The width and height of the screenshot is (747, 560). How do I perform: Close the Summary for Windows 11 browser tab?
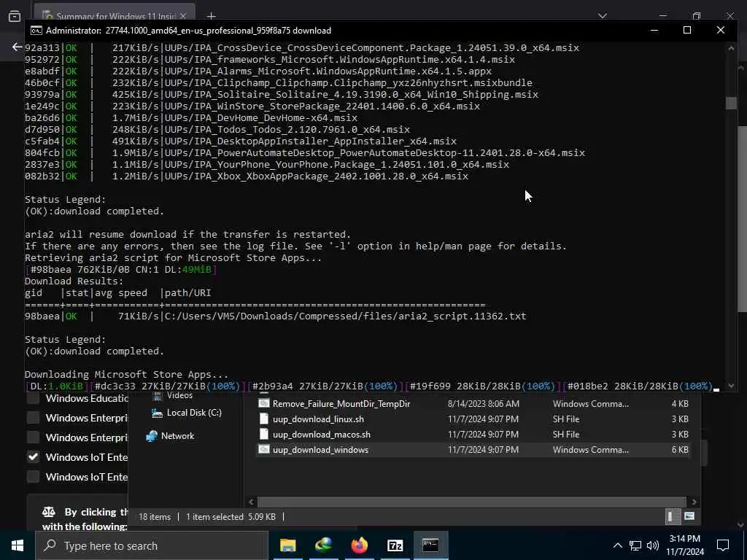point(183,16)
